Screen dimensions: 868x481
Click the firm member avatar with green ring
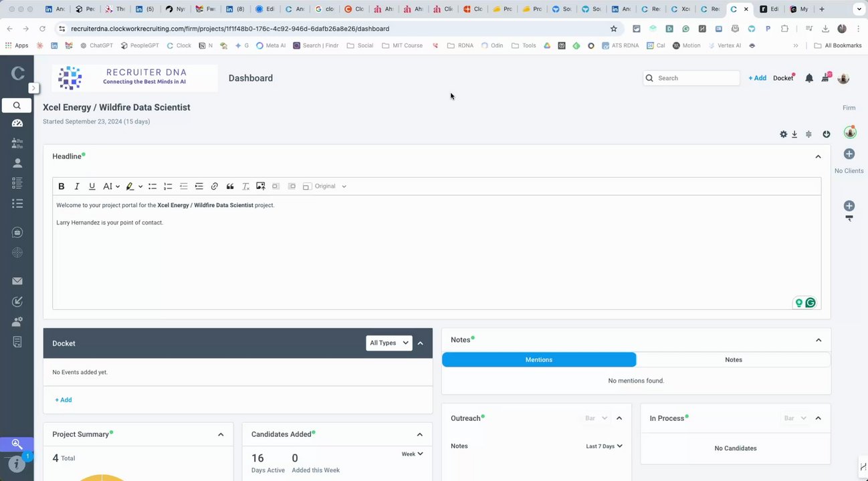[x=849, y=132]
